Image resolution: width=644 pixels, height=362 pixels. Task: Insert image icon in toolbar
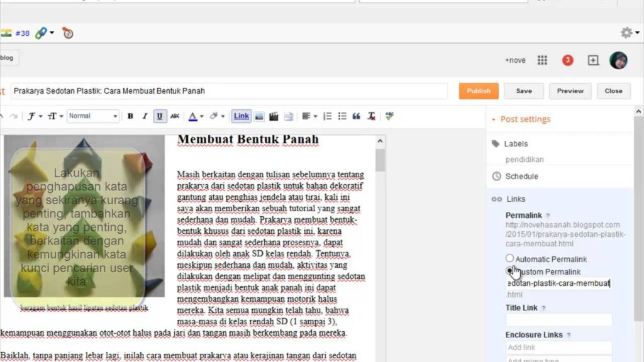(259, 116)
